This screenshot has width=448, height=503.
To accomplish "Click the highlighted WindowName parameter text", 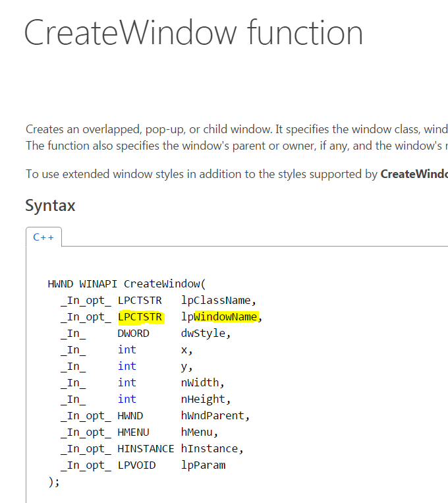I will click(225, 317).
